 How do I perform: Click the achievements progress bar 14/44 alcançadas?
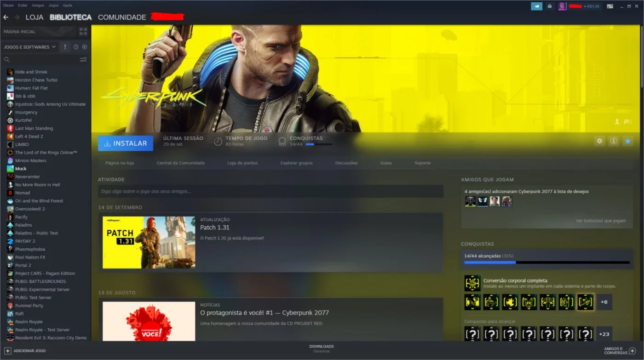coord(547,263)
